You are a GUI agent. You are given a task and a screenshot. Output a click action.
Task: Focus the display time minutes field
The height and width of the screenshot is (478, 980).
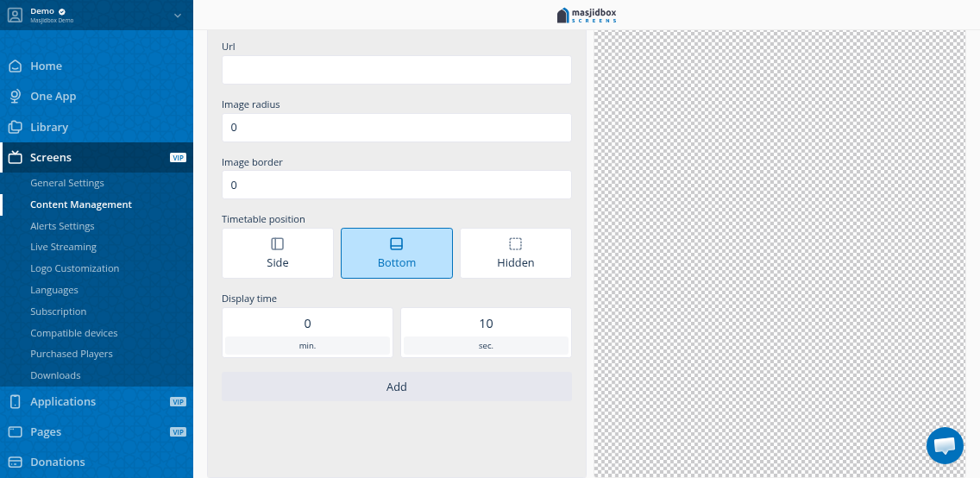pos(307,324)
